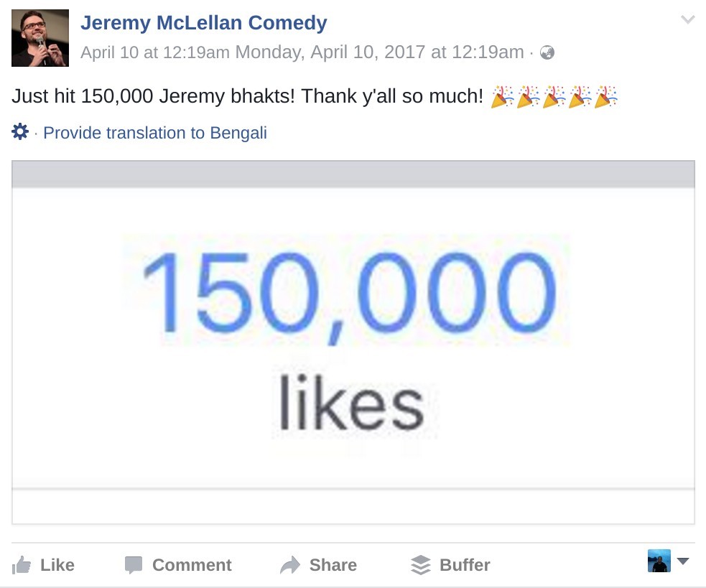Open the Jeremy McLellan Comedy page name
Viewport: 706px width, 588px height.
click(203, 23)
